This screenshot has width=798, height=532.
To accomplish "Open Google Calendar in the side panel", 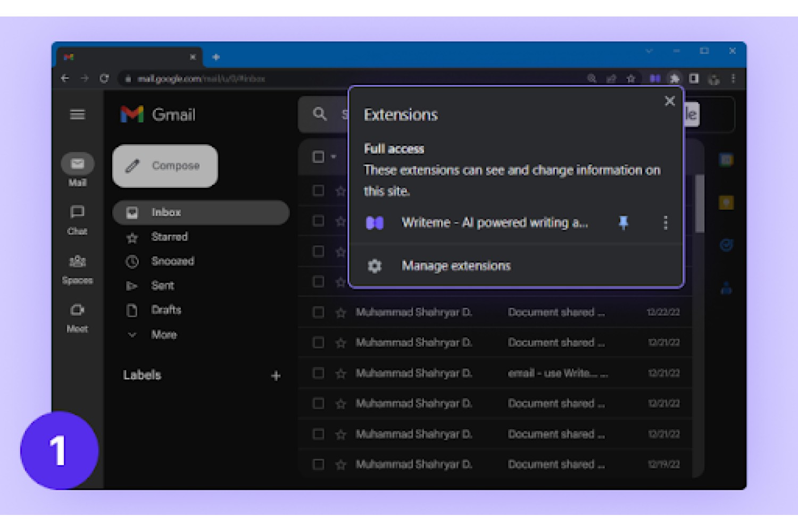I will (726, 160).
